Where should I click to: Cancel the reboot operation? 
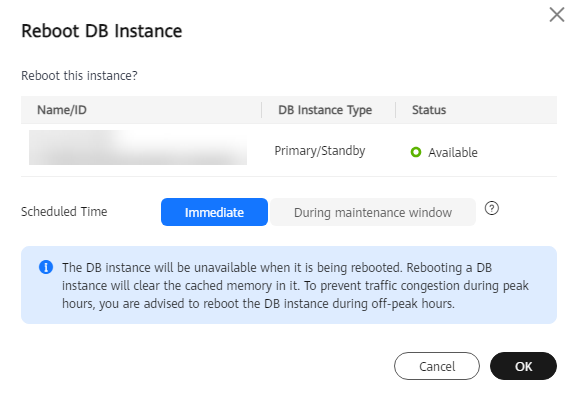[437, 366]
